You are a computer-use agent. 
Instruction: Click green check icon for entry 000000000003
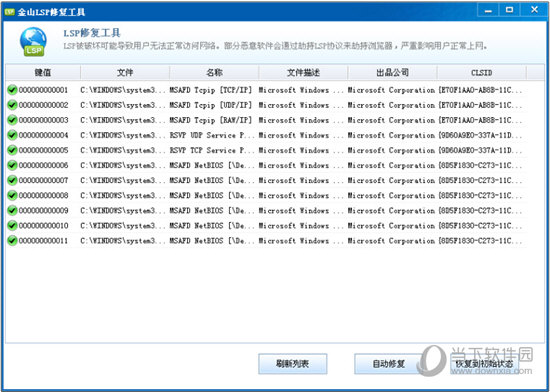click(x=12, y=120)
